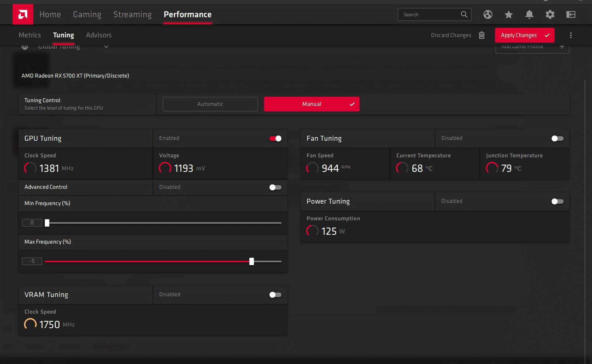The width and height of the screenshot is (592, 364).
Task: Switch to the Metrics sub-tab
Action: pyautogui.click(x=30, y=35)
